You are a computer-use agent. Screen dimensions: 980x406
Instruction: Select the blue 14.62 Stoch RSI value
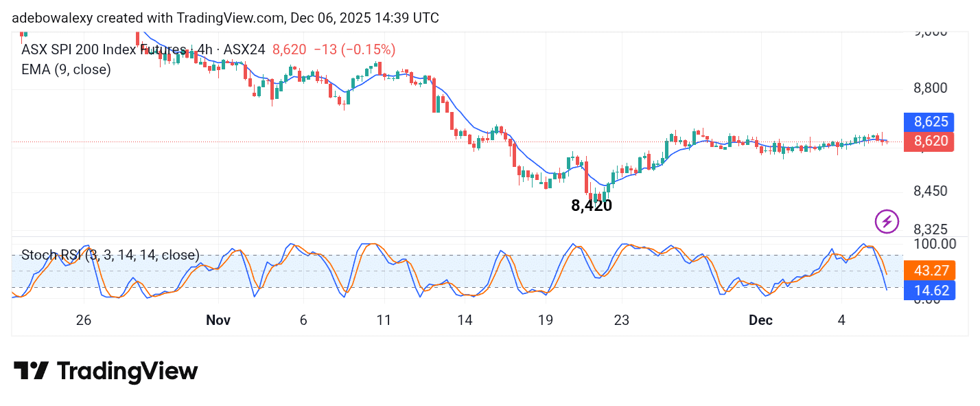(930, 291)
